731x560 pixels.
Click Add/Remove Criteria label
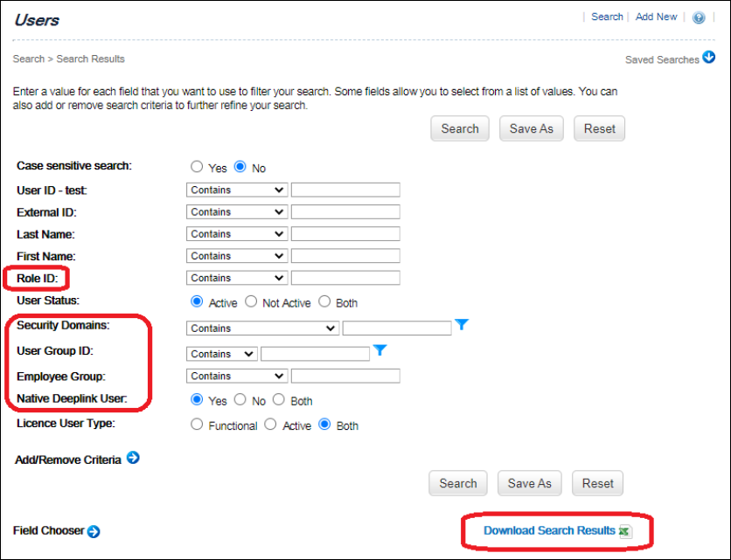(68, 460)
